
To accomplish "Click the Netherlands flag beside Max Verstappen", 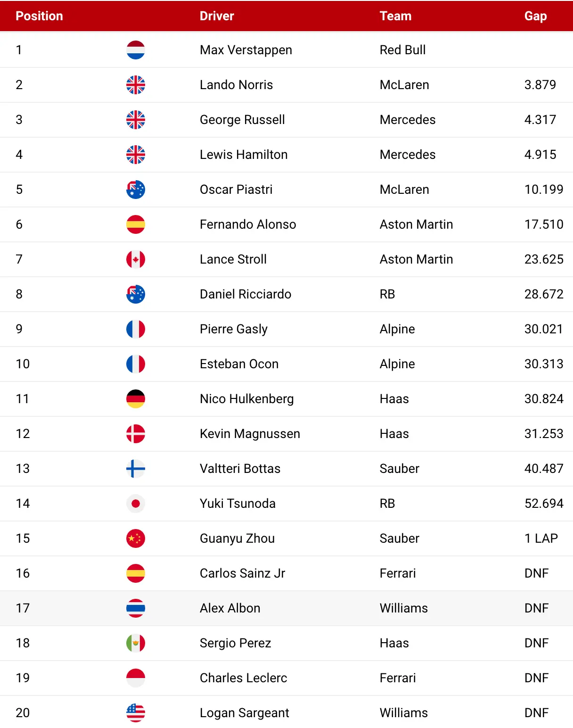I will [136, 50].
